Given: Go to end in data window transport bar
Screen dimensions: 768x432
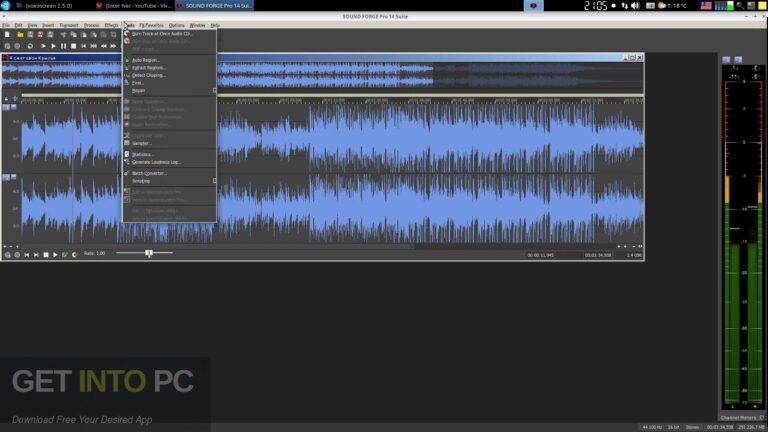Looking at the screenshot, I should 36,255.
